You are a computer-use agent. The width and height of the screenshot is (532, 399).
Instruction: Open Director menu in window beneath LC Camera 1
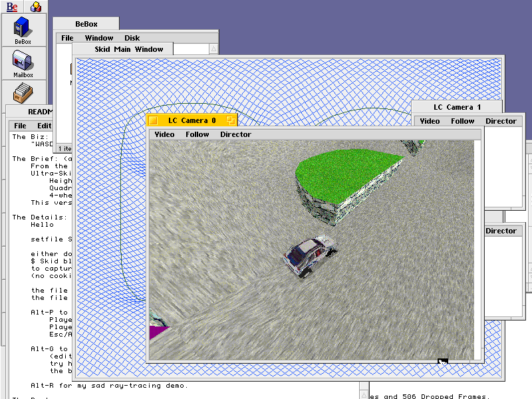pyautogui.click(x=501, y=231)
